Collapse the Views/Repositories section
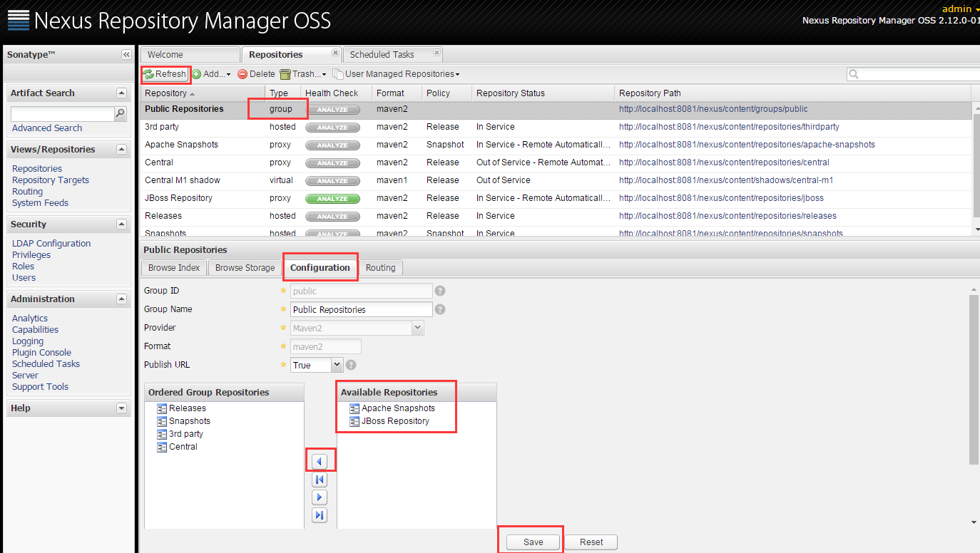This screenshot has width=980, height=553. pos(121,150)
